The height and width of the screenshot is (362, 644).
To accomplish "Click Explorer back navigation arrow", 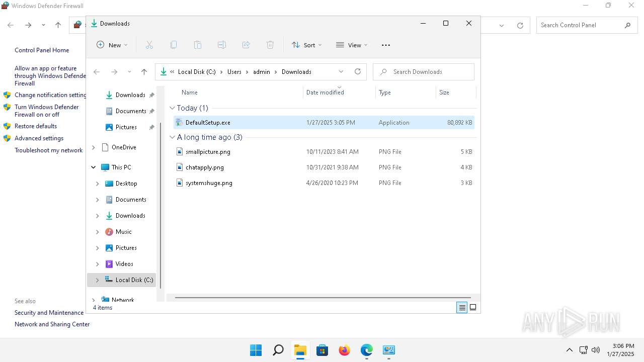I will [97, 72].
